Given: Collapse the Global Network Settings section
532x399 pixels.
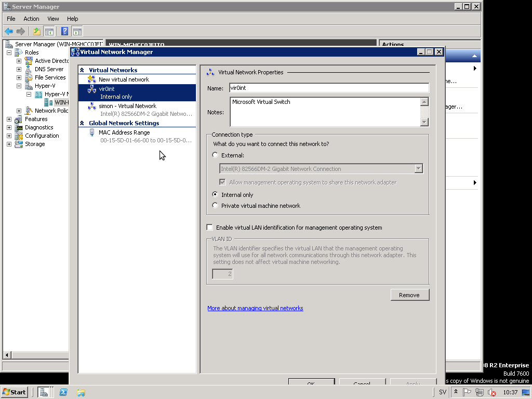Looking at the screenshot, I should click(82, 123).
